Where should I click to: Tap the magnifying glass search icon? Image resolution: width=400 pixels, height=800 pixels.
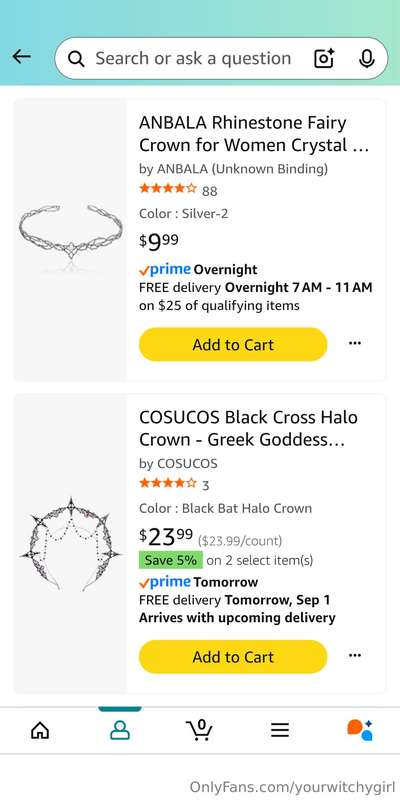tap(76, 59)
